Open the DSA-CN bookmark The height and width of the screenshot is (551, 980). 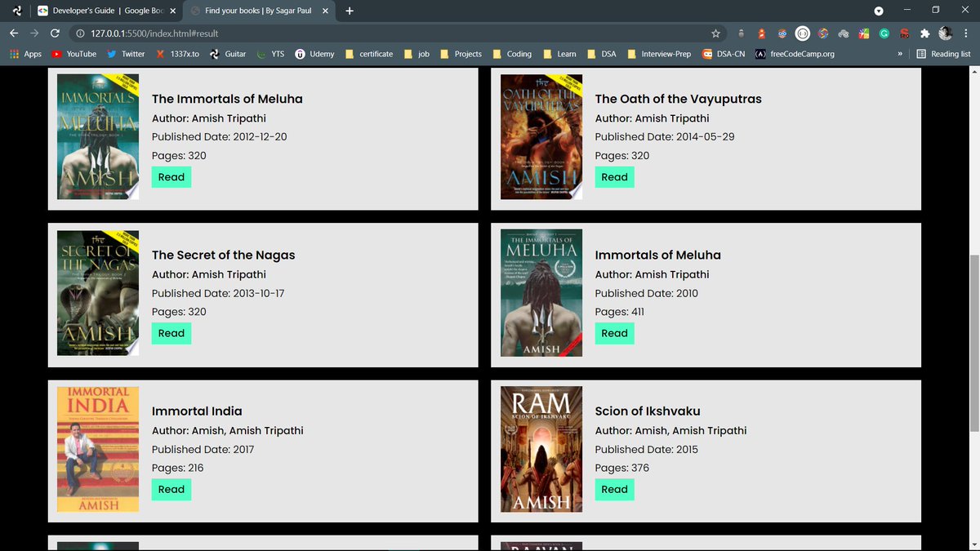coord(723,54)
